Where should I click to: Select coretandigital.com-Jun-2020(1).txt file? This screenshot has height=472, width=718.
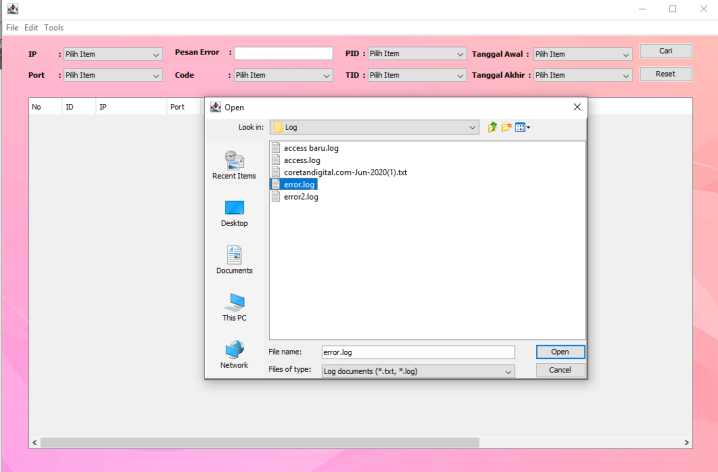click(345, 172)
